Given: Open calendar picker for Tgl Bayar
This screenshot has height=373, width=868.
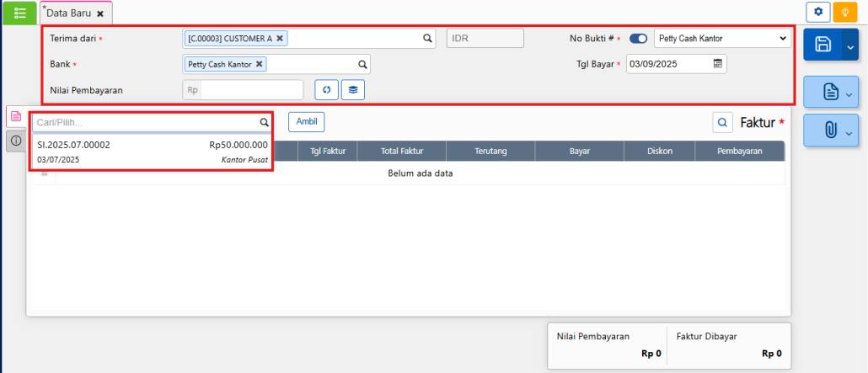Looking at the screenshot, I should [x=718, y=63].
